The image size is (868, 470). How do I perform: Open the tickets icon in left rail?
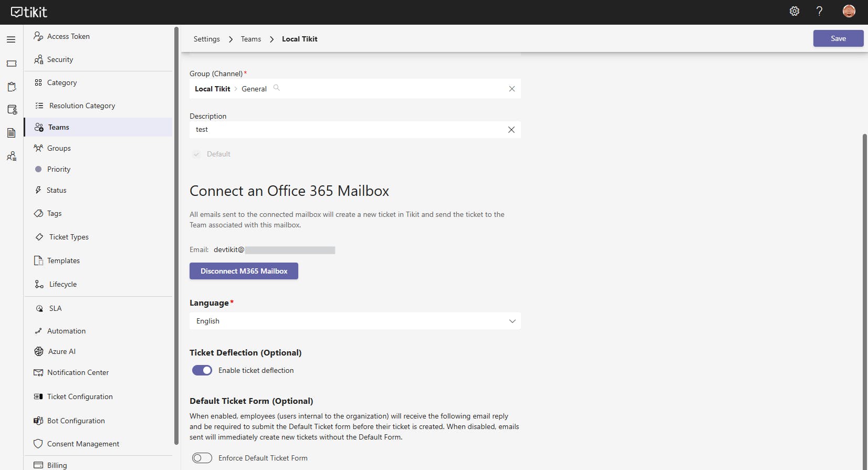point(12,64)
